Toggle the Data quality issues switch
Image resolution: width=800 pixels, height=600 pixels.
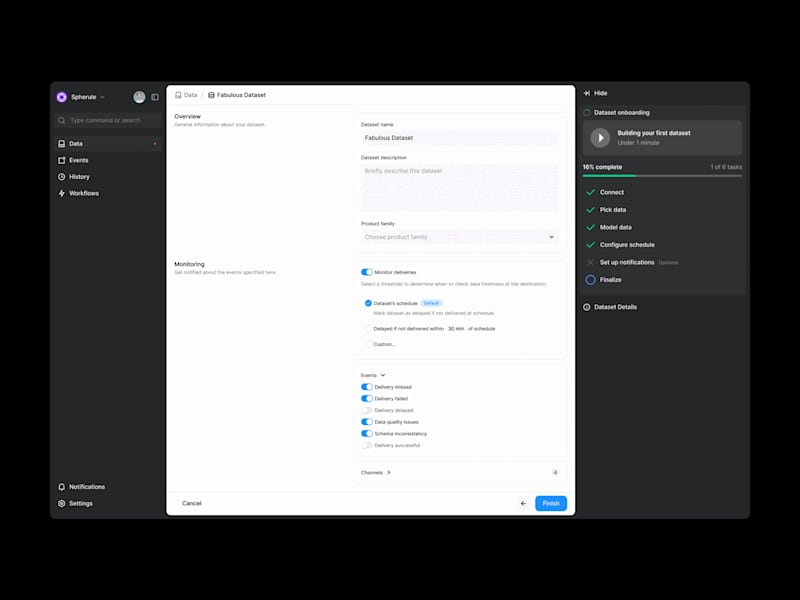[367, 422]
